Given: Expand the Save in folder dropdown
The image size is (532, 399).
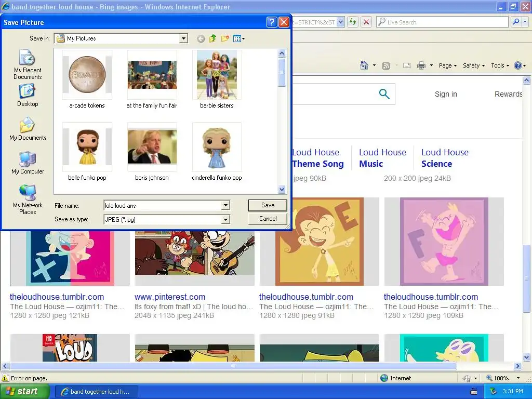Looking at the screenshot, I should tap(183, 38).
